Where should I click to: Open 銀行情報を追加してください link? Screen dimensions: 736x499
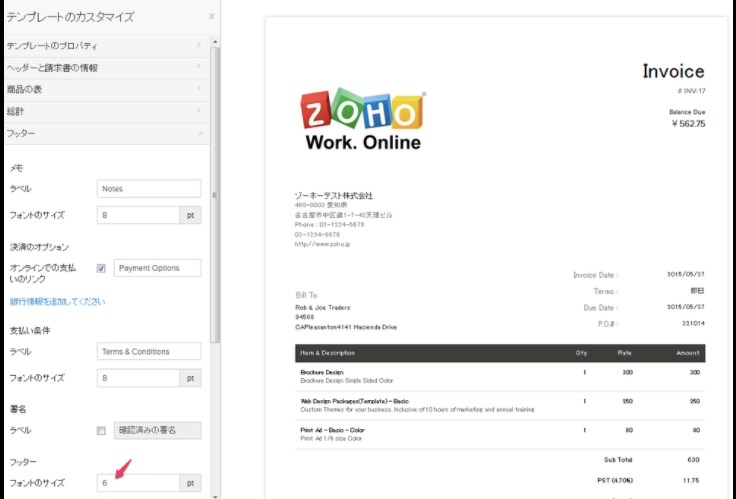click(57, 301)
